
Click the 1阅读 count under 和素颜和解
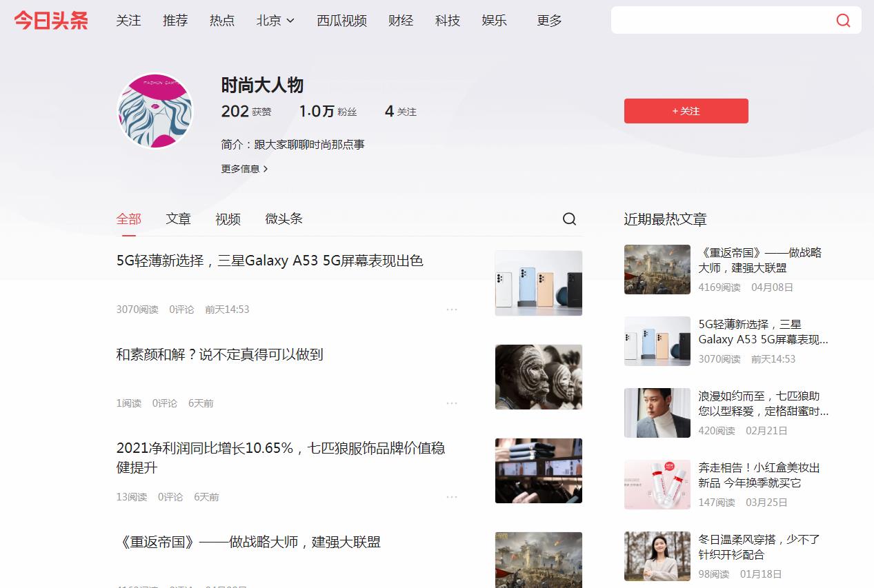pos(128,403)
